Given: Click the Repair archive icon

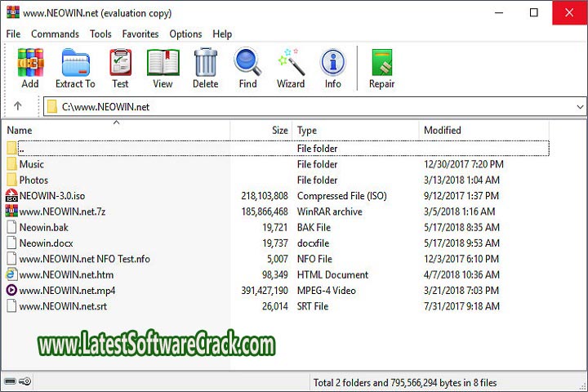Looking at the screenshot, I should [x=381, y=64].
